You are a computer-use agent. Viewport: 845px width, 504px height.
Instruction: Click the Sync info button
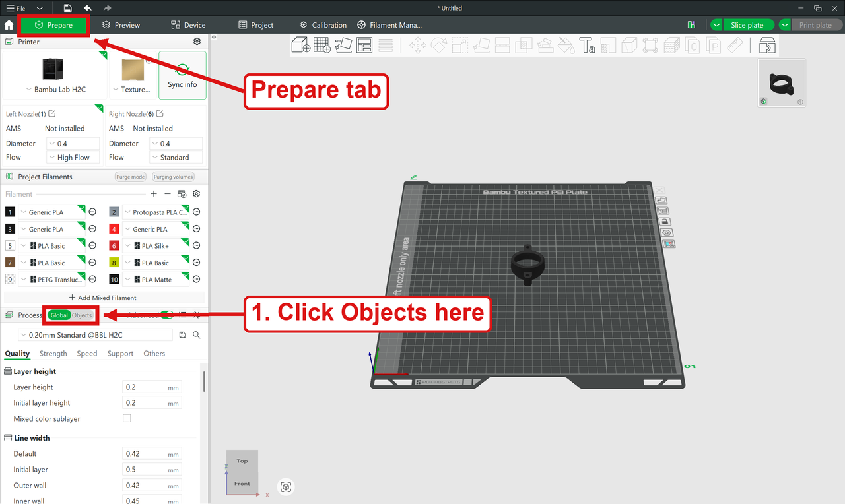point(182,75)
